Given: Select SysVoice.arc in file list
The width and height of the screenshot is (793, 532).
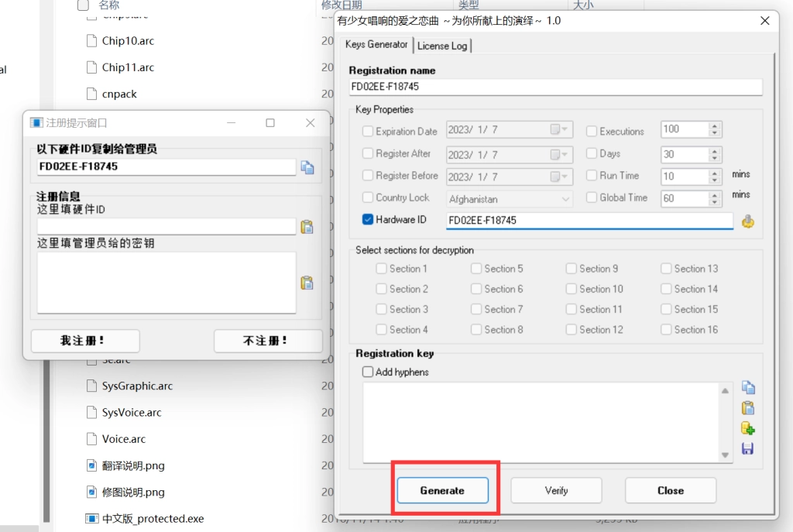Looking at the screenshot, I should 132,412.
